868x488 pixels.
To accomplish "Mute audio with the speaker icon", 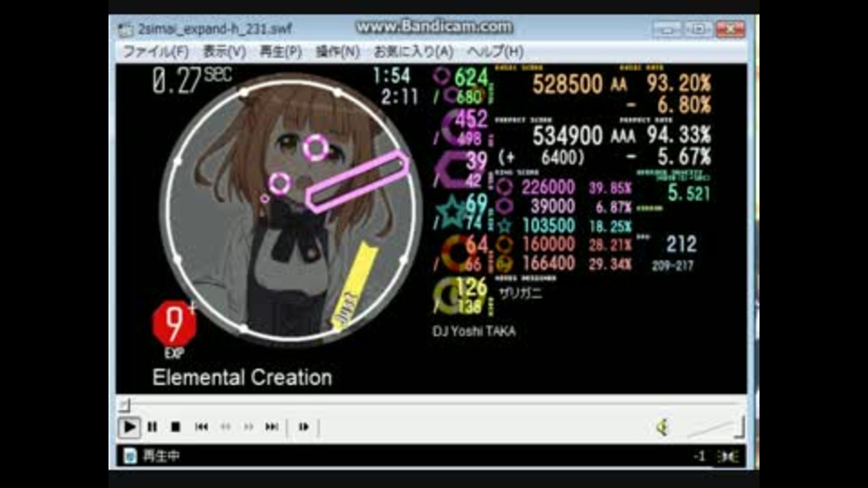I will click(x=663, y=427).
